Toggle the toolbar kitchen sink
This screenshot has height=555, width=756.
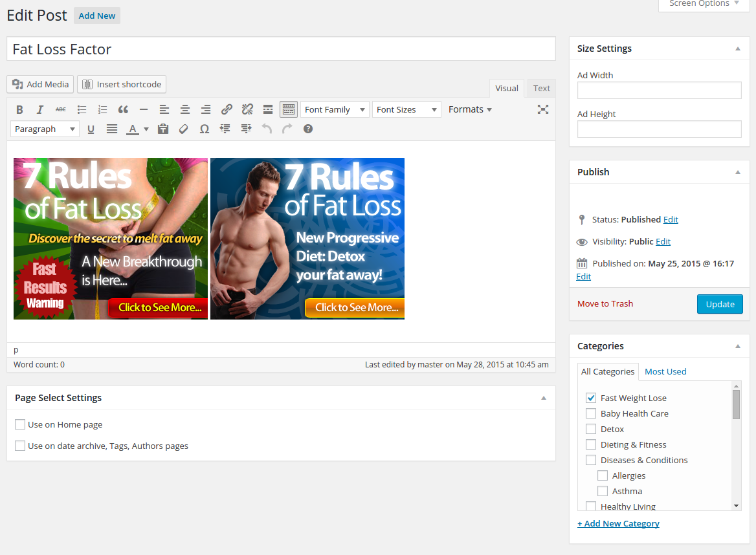[289, 110]
